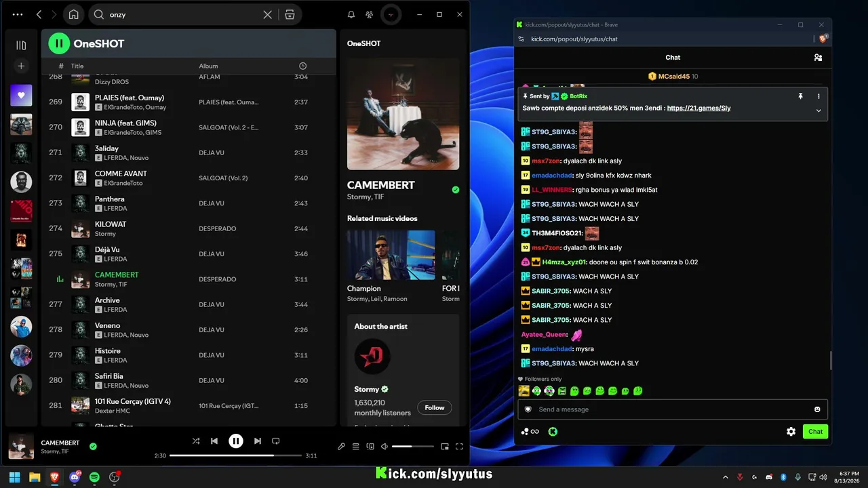
Task: Show hidden system tray icons chevron
Action: 726,477
